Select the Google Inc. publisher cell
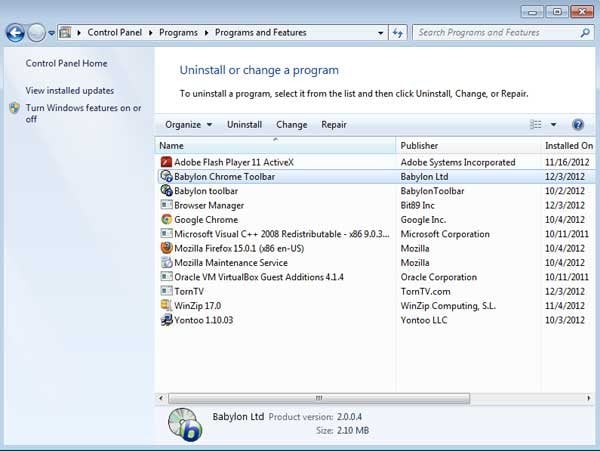 pos(423,220)
